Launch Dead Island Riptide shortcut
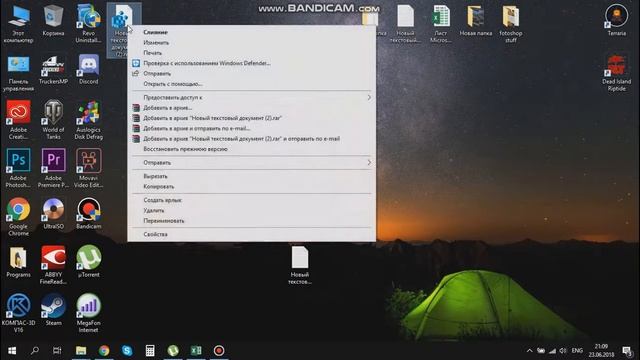Screen dimensions: 640x360 (616, 72)
